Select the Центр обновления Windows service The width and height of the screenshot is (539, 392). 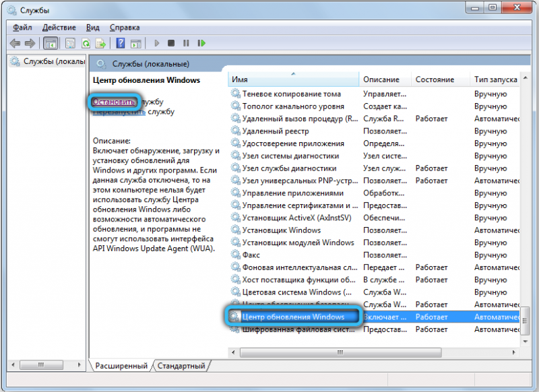pos(374,317)
